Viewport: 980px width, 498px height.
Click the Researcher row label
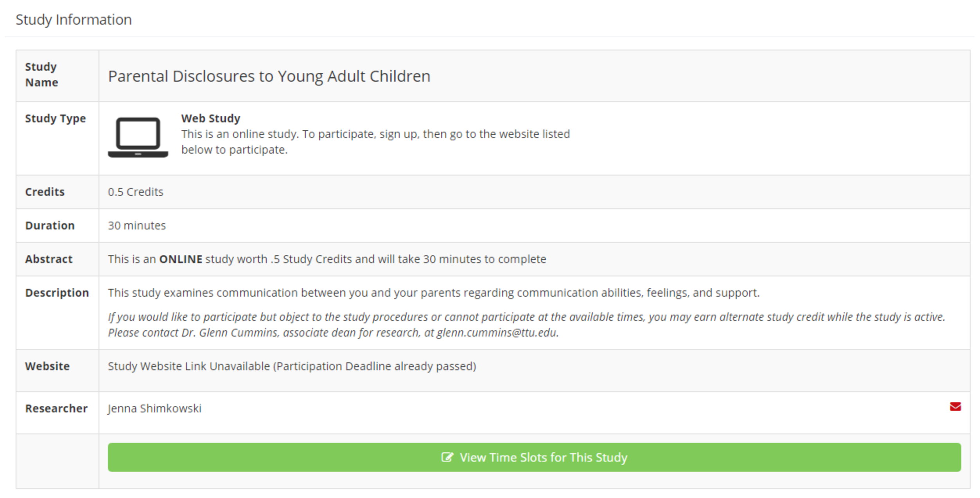tap(56, 408)
